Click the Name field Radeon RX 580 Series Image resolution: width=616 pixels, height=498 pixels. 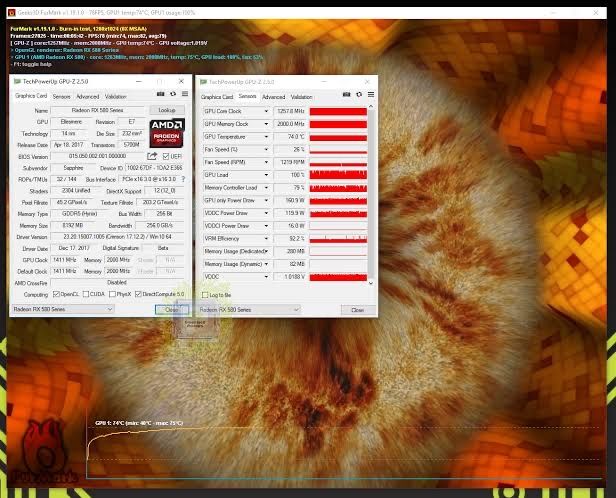click(97, 110)
